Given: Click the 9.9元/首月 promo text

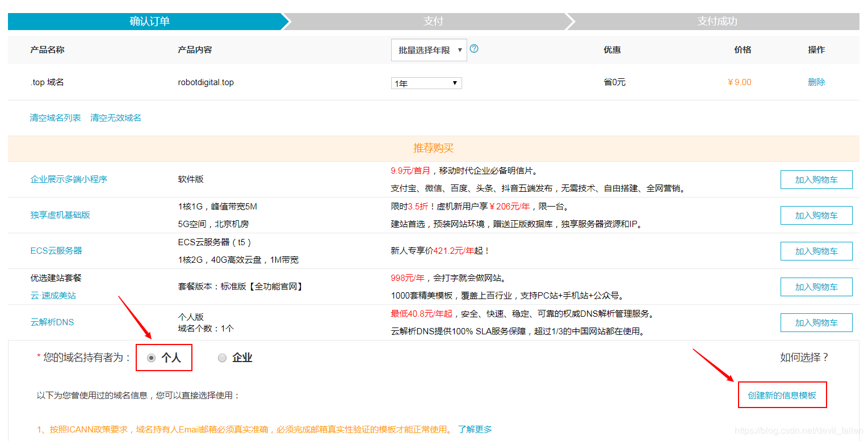Looking at the screenshot, I should pyautogui.click(x=410, y=171).
